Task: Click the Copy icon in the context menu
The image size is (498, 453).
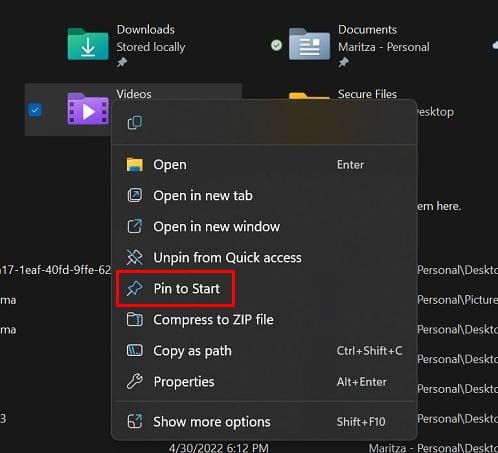Action: (135, 123)
